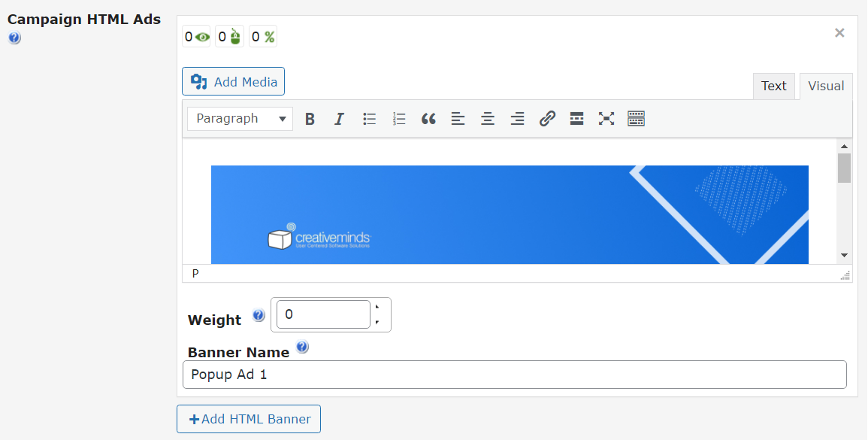Insert a numbered list
868x440 pixels.
click(x=399, y=119)
